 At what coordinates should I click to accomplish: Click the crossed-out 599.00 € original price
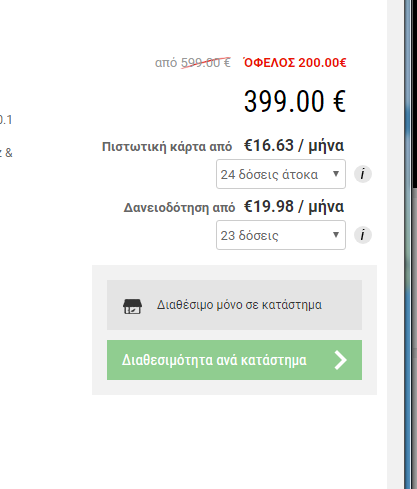[x=206, y=63]
